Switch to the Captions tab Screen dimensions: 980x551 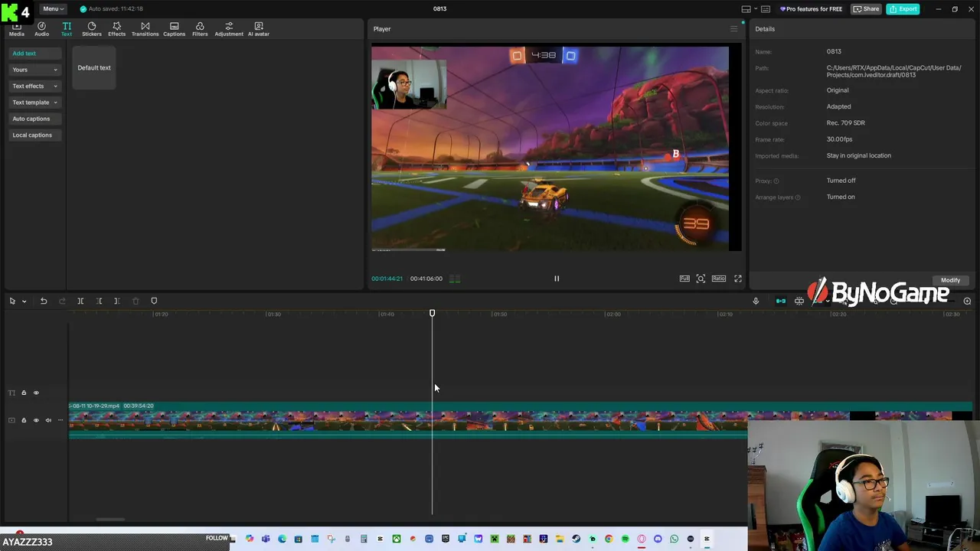(174, 29)
